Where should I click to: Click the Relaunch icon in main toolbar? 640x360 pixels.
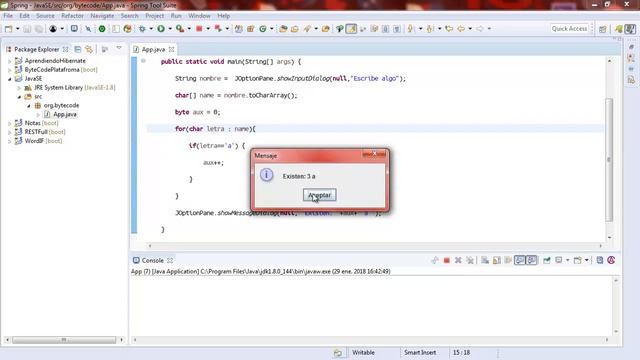tap(218, 29)
